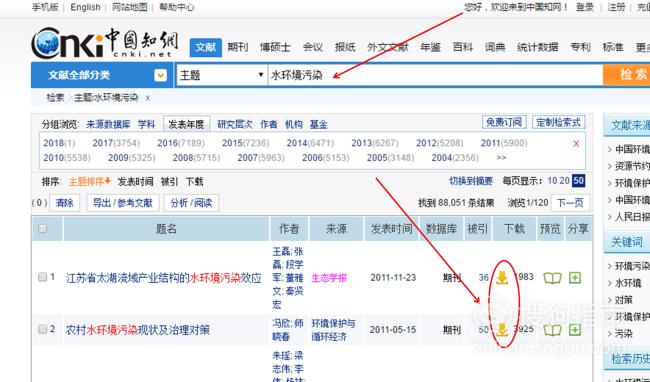Expand the 文献全部分类 category dropdown

[x=160, y=75]
